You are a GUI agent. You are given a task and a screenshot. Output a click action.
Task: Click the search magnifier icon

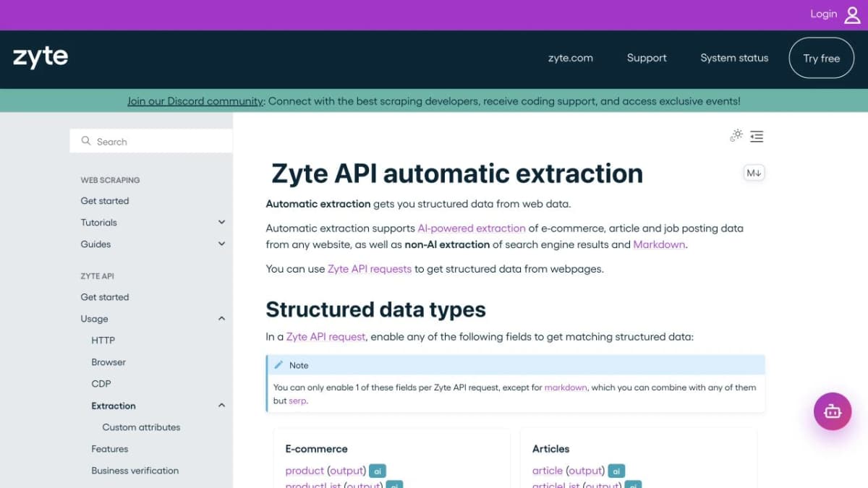click(x=86, y=141)
